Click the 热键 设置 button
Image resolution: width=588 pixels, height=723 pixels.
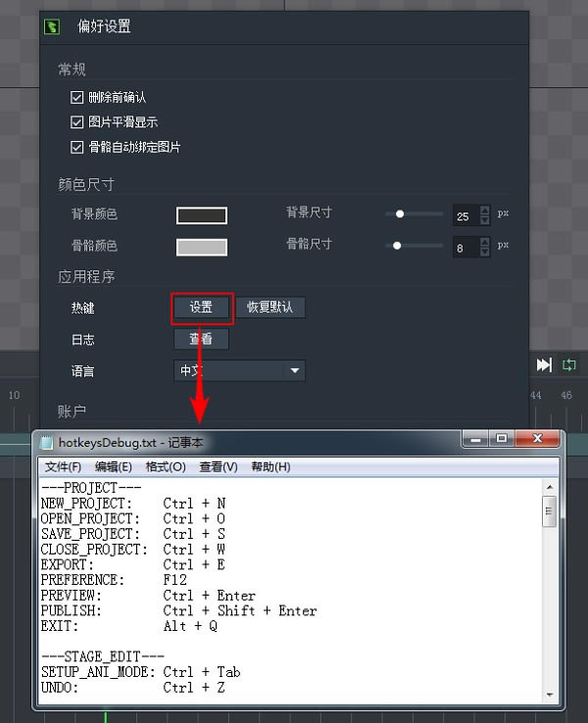click(x=201, y=308)
